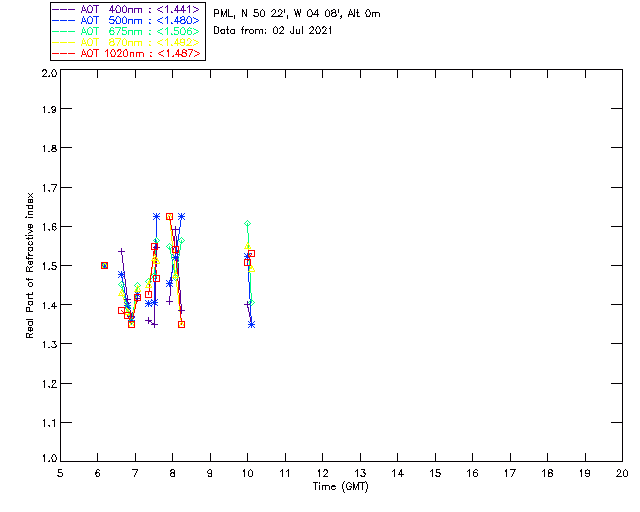The image size is (640, 512).
Task: Click the 19 x-axis tick label
Action: [x=585, y=473]
